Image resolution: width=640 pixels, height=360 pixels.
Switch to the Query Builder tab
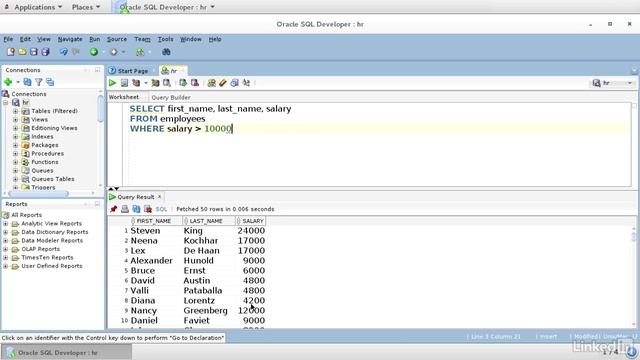point(171,97)
